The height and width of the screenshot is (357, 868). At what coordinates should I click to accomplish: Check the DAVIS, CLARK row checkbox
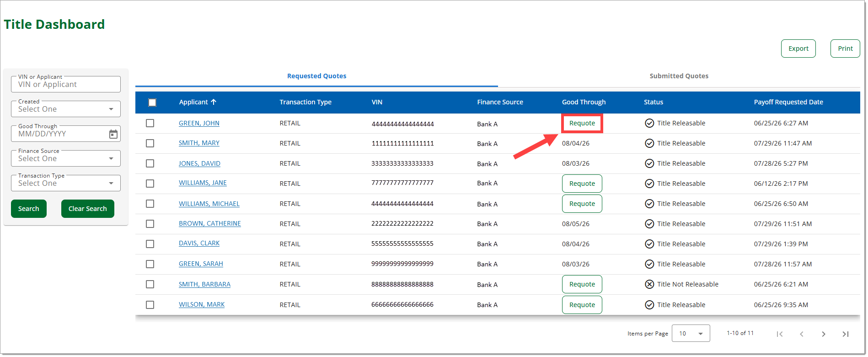click(x=150, y=244)
